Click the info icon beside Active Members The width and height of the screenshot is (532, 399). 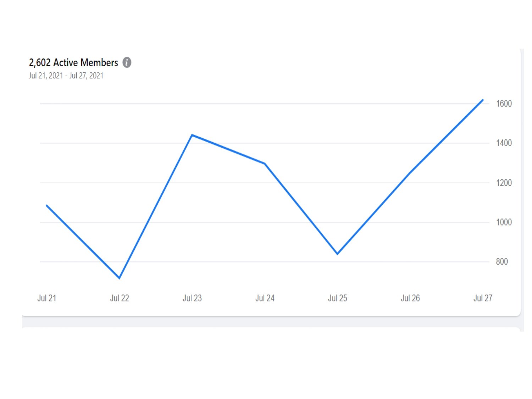(127, 62)
